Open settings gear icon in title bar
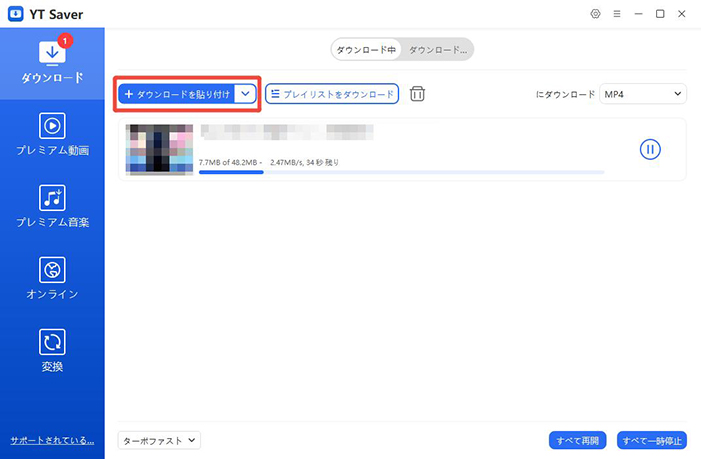The height and width of the screenshot is (459, 701). (x=596, y=14)
